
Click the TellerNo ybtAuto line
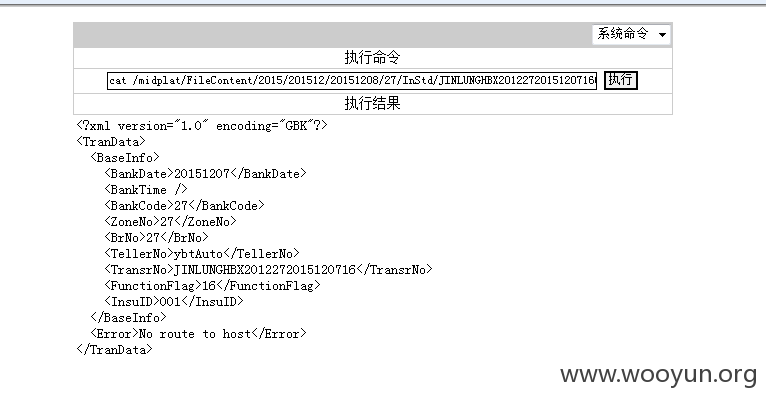coord(202,254)
